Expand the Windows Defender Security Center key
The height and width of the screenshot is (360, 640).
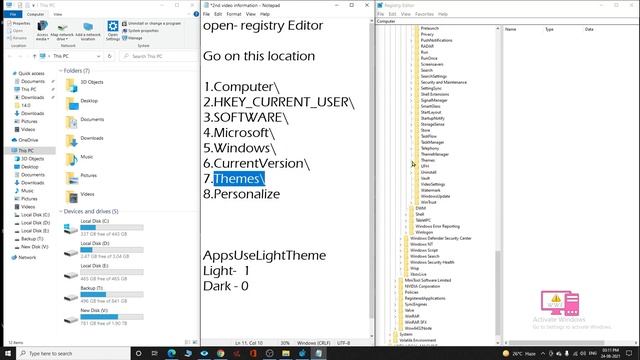(401, 238)
